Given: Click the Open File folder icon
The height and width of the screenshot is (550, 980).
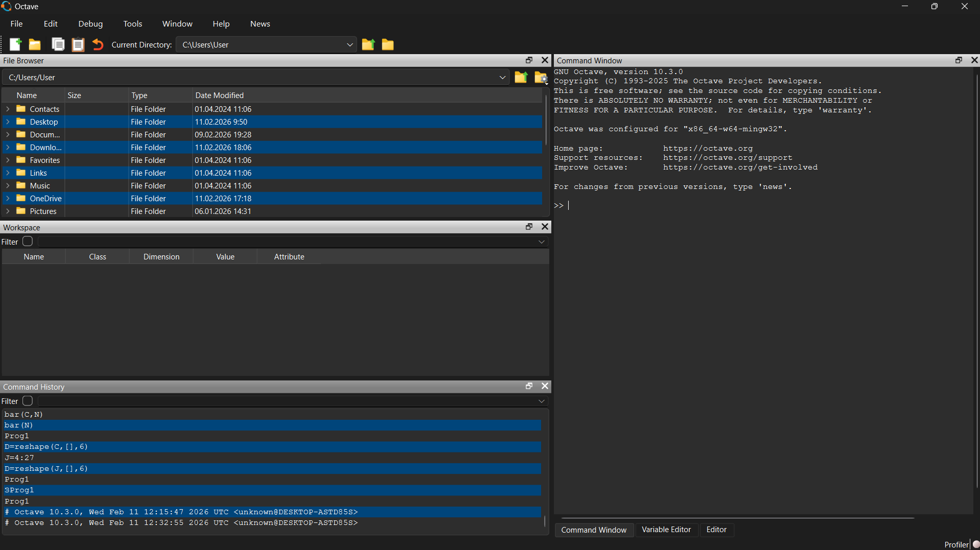Looking at the screenshot, I should [x=35, y=45].
